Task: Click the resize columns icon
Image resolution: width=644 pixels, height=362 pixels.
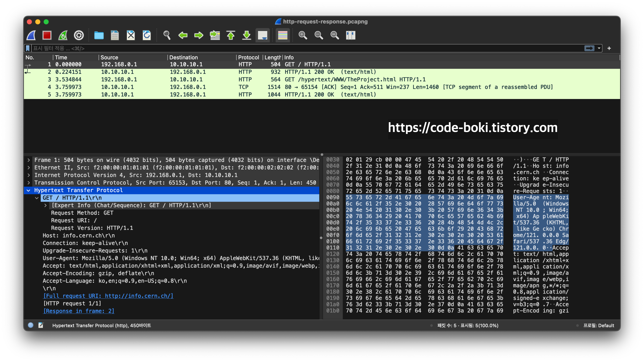Action: point(351,35)
